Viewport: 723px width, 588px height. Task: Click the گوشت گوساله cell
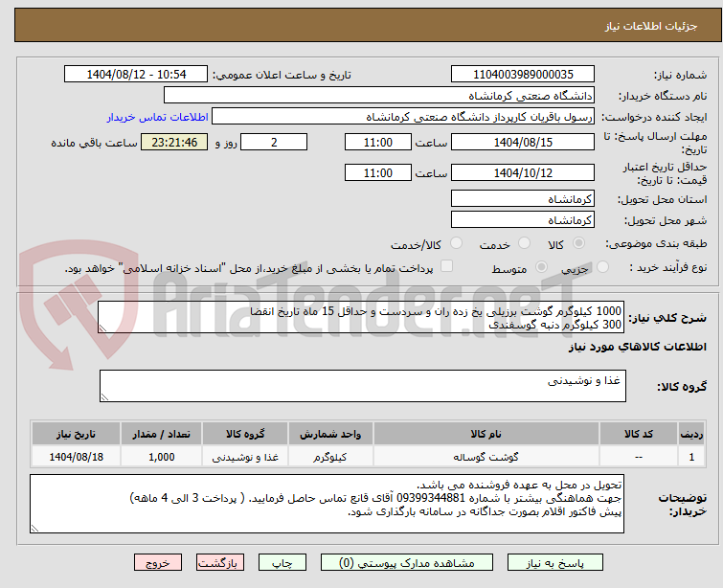(x=486, y=457)
